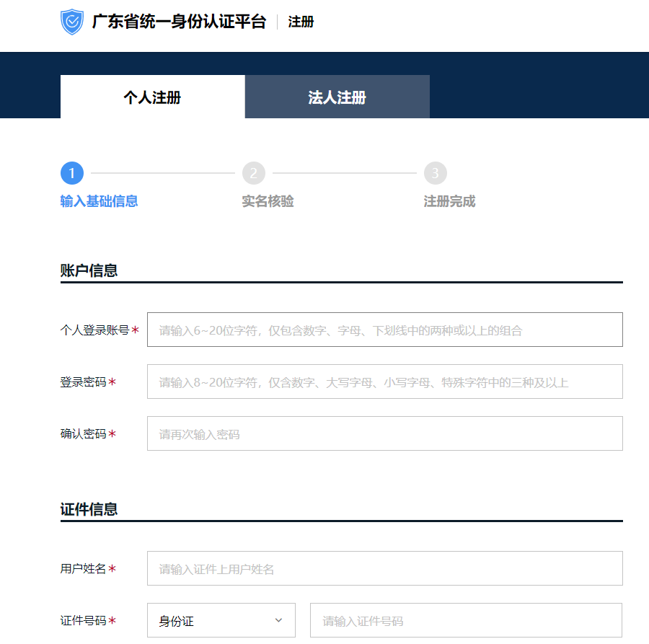
Task: Click the 实名核验 step label
Action: (268, 200)
